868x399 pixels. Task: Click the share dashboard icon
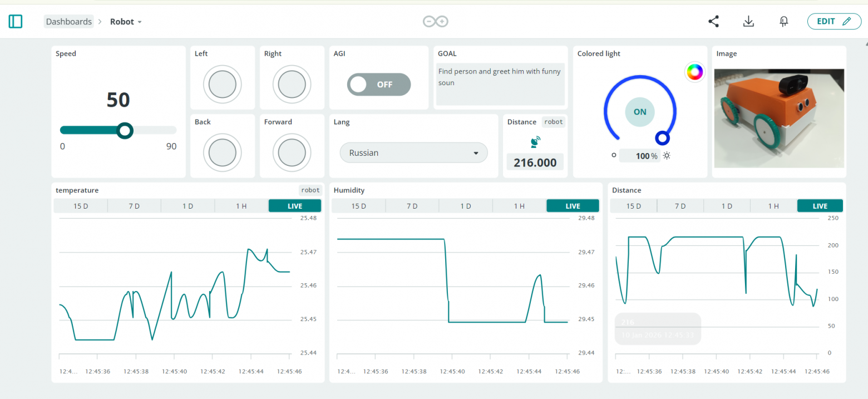pos(713,22)
